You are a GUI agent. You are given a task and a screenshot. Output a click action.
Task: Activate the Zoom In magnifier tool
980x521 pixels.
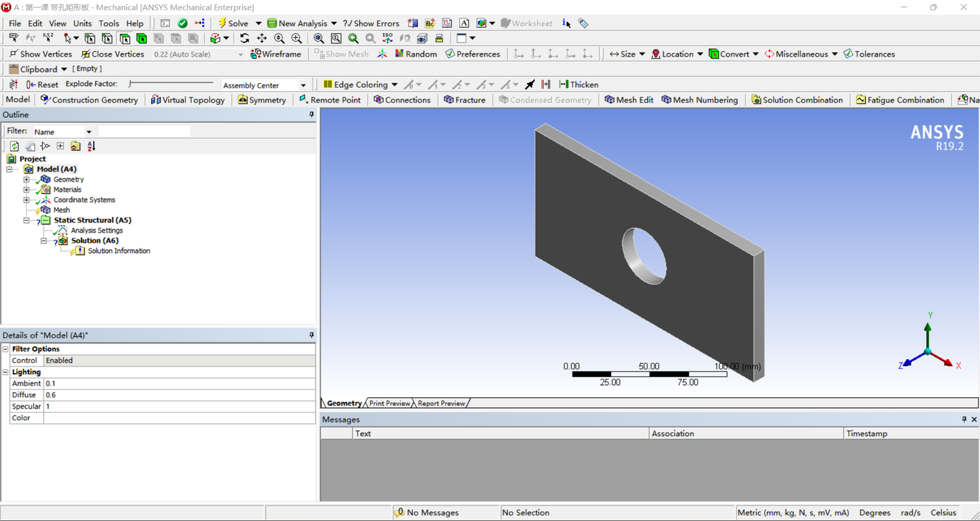click(295, 38)
